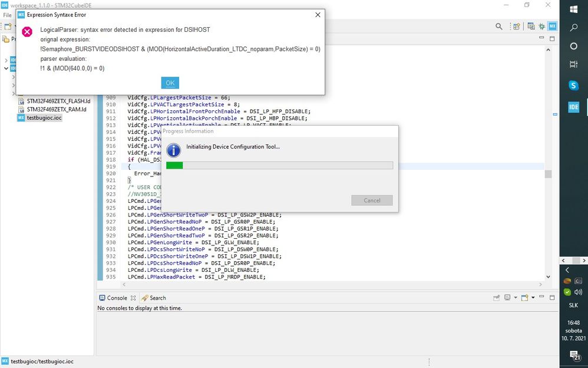The height and width of the screenshot is (368, 588).
Task: Maximize the Console panel
Action: pos(552,297)
